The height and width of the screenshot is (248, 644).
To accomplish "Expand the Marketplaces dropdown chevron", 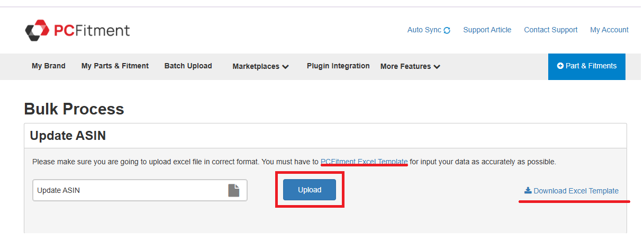I will coord(286,67).
